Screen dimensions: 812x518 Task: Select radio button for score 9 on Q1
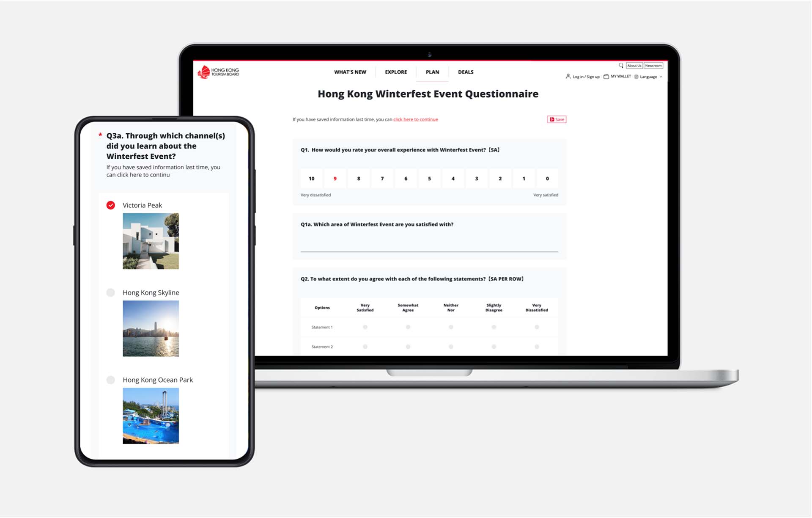click(x=335, y=178)
